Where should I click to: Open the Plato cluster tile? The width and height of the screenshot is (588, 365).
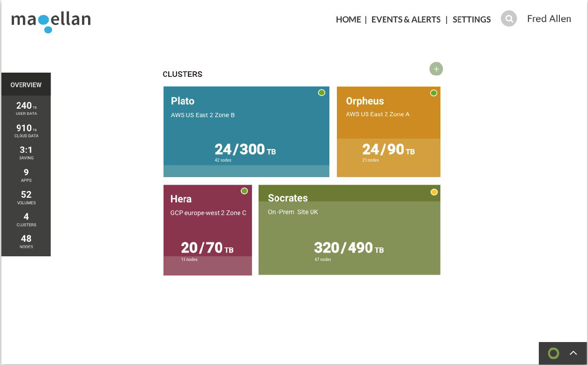pos(246,132)
